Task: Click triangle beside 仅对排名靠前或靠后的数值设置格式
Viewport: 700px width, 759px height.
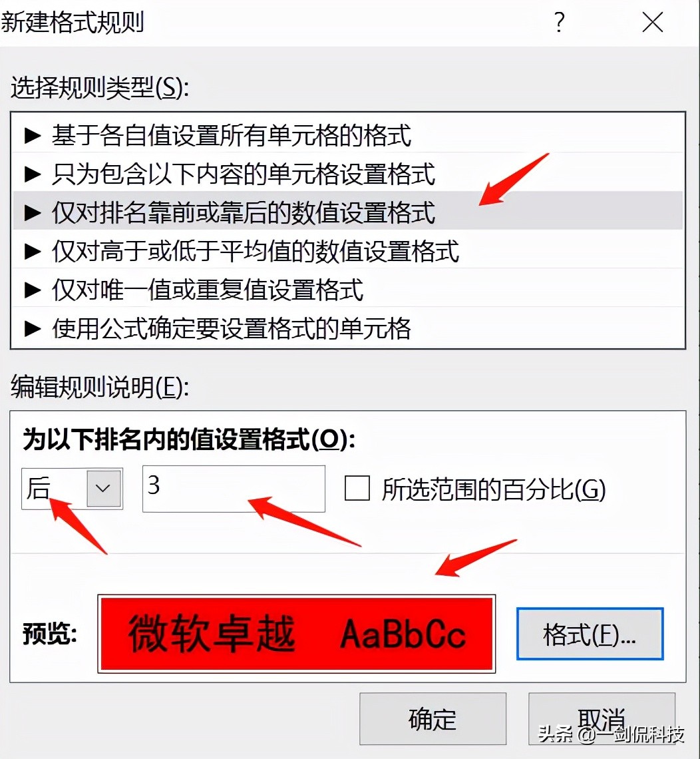Action: (33, 212)
